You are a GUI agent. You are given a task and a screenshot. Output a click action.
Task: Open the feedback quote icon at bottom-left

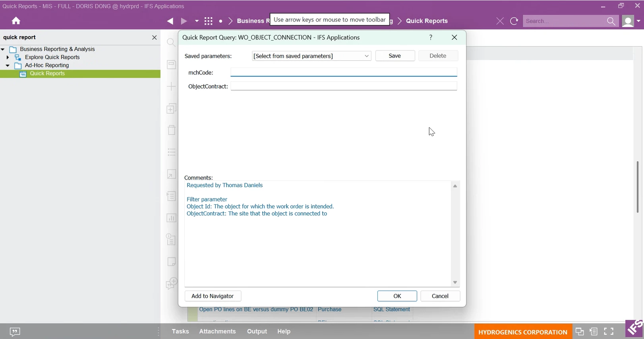[x=15, y=332]
